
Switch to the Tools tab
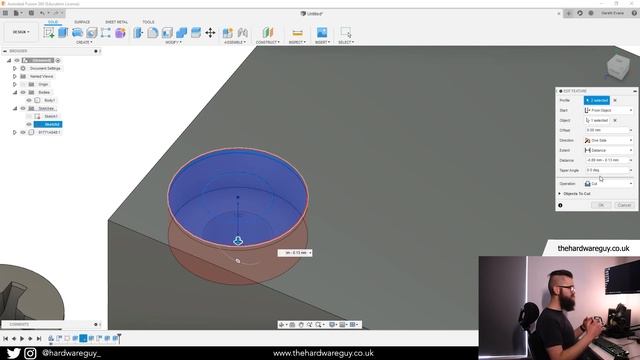pos(148,22)
